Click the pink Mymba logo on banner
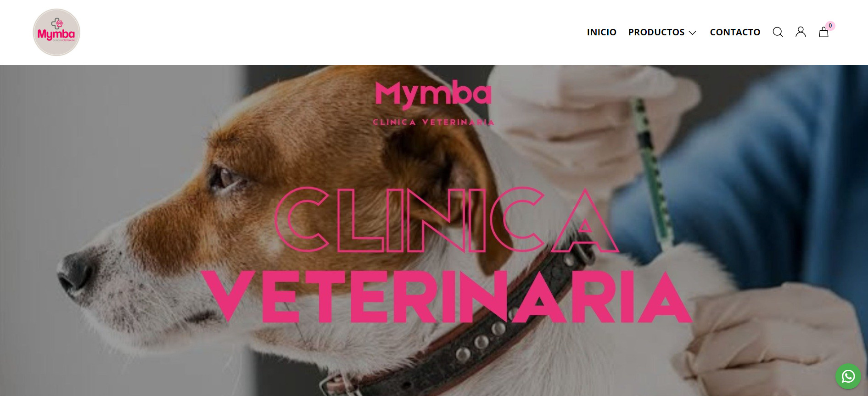Screen dimensions: 868x396 point(433,94)
